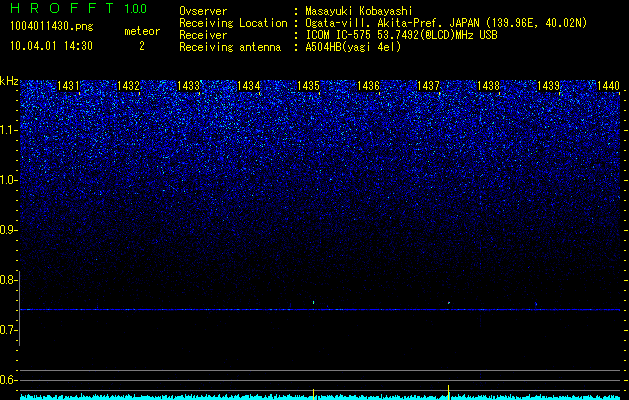Click the 1438 time marker
Screen dimensions: 629x400
[489, 85]
